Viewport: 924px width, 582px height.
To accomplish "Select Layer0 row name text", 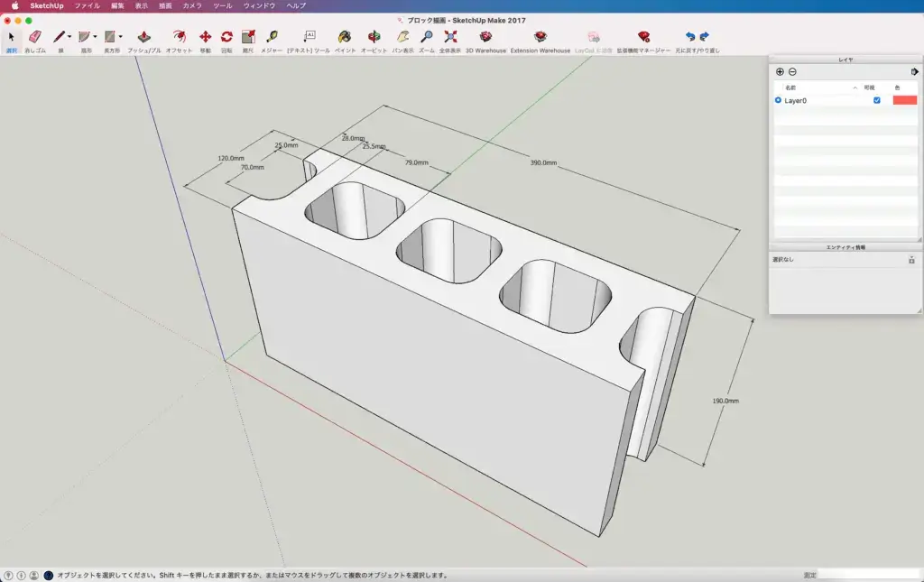I will (796, 101).
